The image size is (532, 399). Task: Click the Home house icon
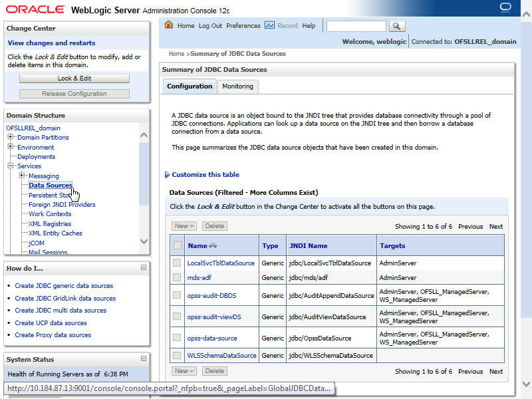[169, 25]
